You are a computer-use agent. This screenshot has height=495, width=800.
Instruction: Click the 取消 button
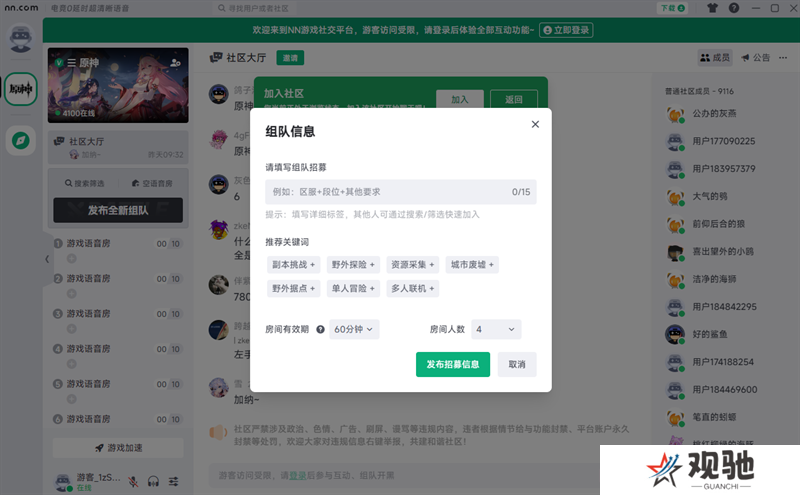(517, 364)
